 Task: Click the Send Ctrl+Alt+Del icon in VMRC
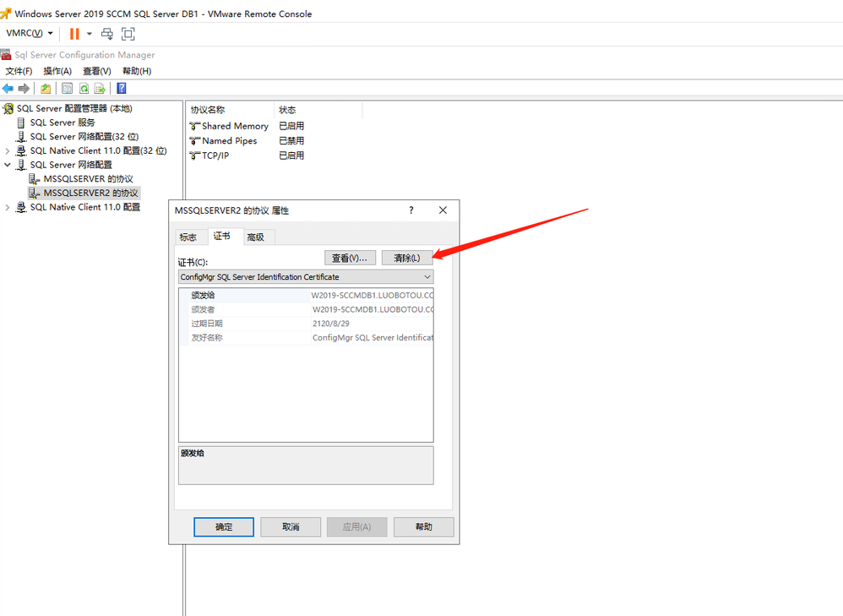click(107, 34)
